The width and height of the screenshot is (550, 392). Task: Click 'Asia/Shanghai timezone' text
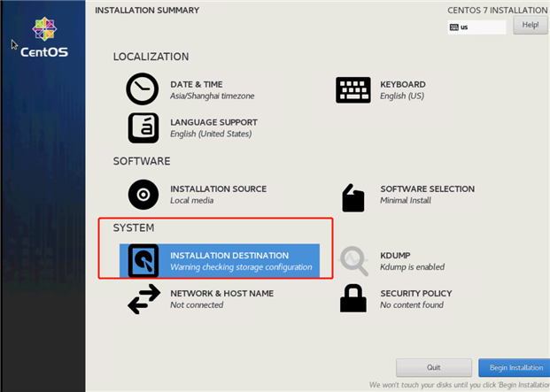(213, 96)
